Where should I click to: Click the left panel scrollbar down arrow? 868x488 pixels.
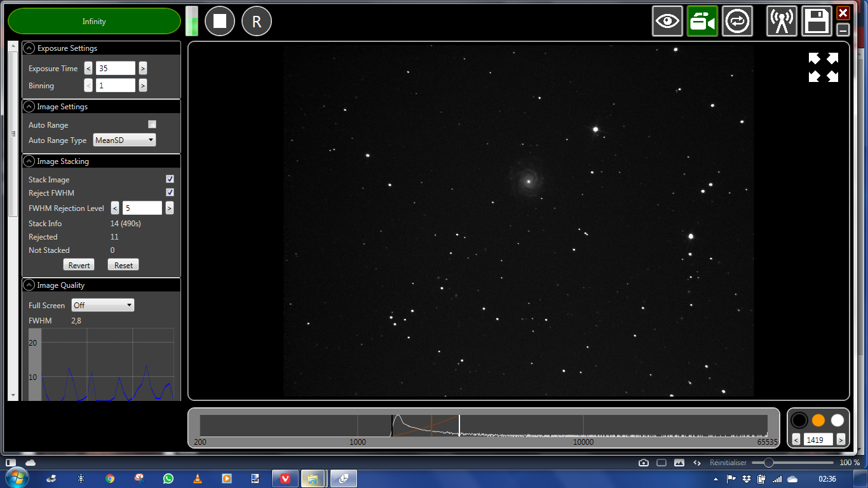pyautogui.click(x=13, y=395)
